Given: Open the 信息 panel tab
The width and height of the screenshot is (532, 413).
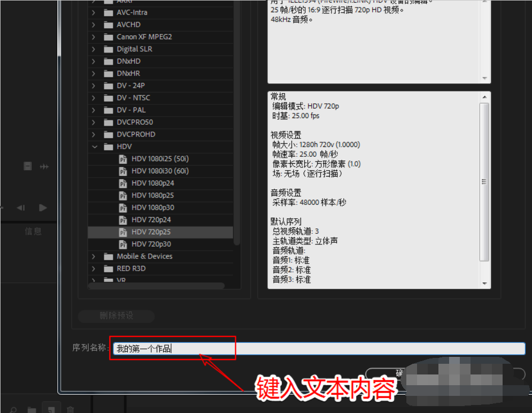Looking at the screenshot, I should pos(33,232).
